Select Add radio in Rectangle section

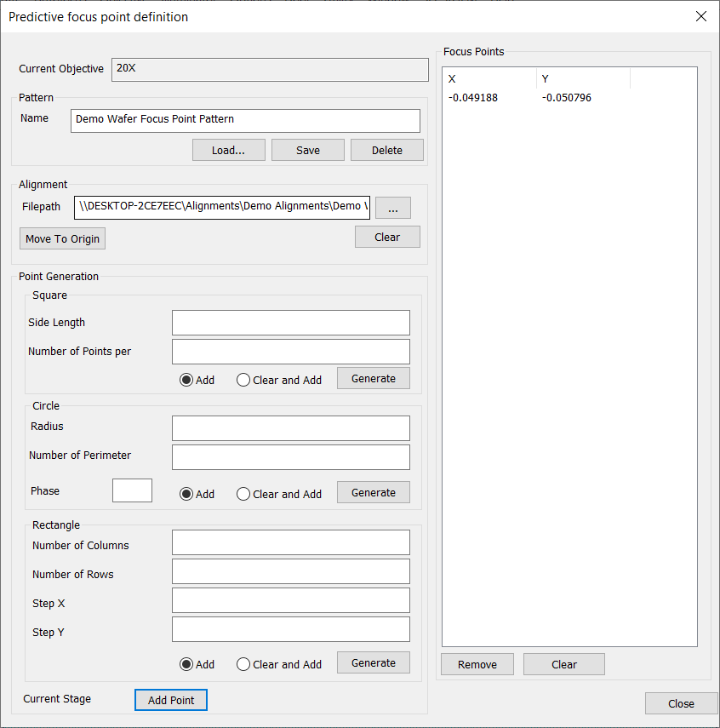tap(186, 664)
